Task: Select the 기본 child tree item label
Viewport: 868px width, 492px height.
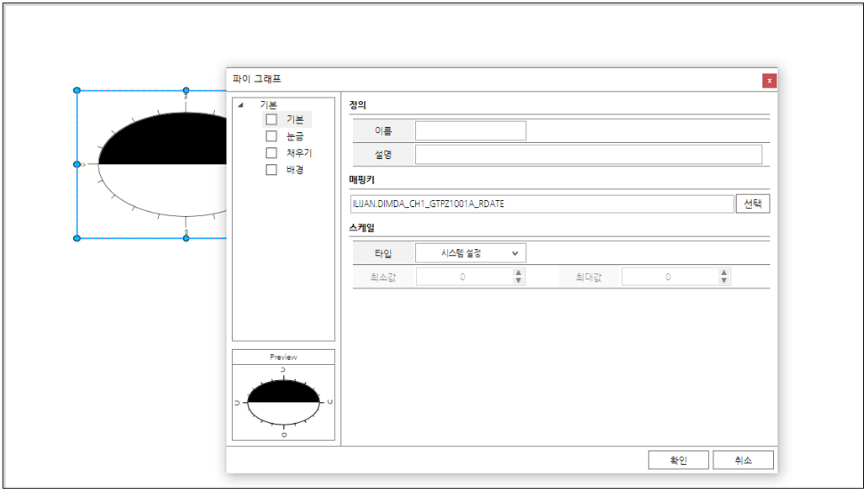Action: (x=294, y=119)
